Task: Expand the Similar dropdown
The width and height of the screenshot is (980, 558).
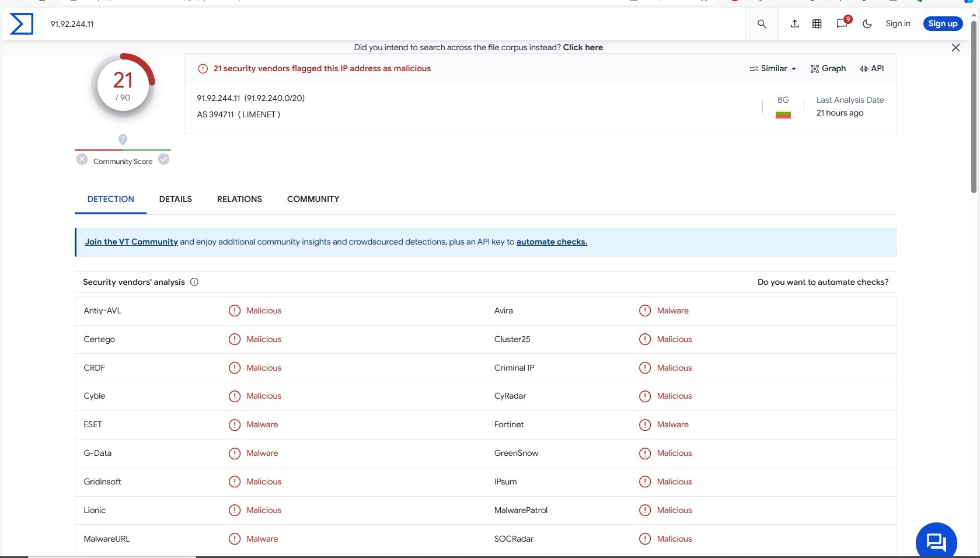Action: (773, 68)
